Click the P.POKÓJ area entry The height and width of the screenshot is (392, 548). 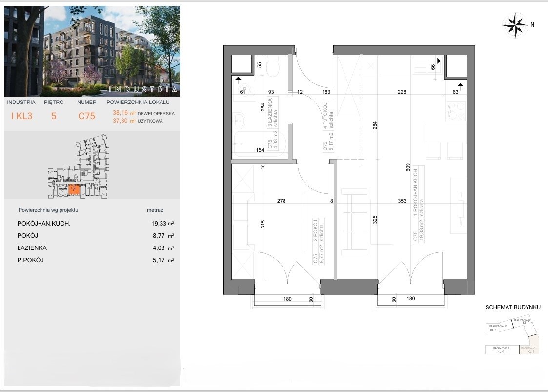pos(95,260)
